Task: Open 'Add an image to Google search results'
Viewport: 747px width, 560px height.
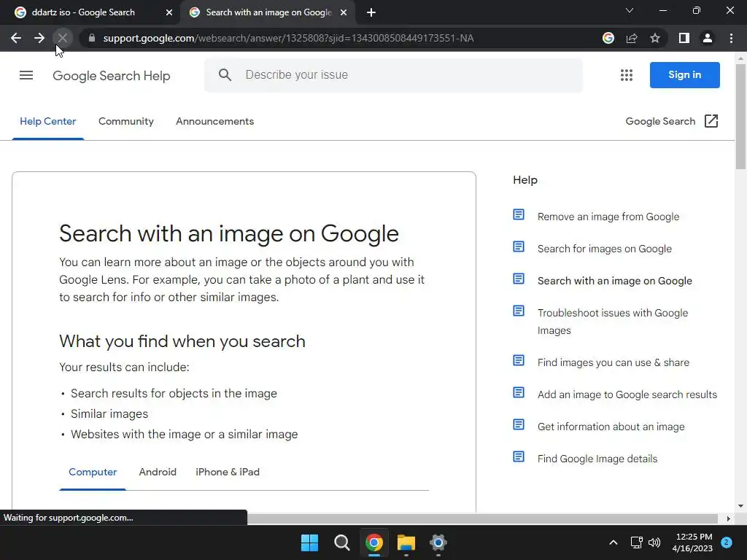Action: click(x=627, y=394)
